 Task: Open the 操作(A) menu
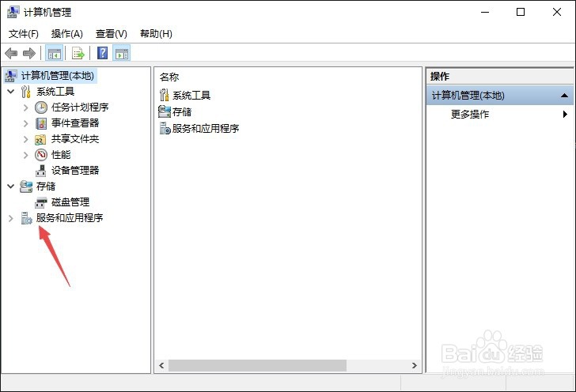(66, 34)
